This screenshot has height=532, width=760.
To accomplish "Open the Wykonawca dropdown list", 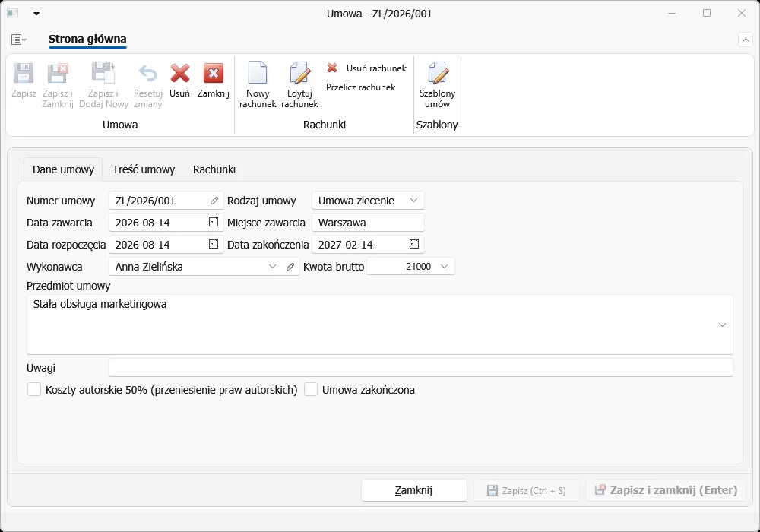I will tap(272, 267).
